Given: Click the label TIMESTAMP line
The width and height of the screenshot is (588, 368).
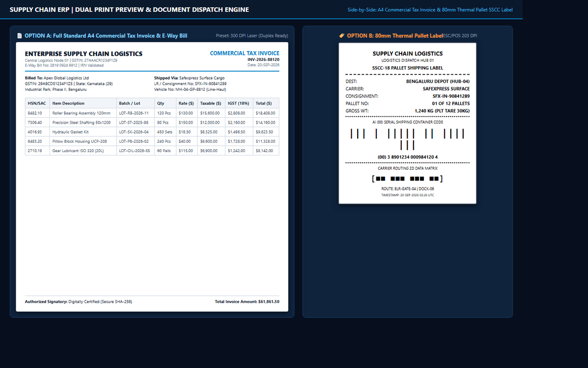Looking at the screenshot, I should (408, 195).
